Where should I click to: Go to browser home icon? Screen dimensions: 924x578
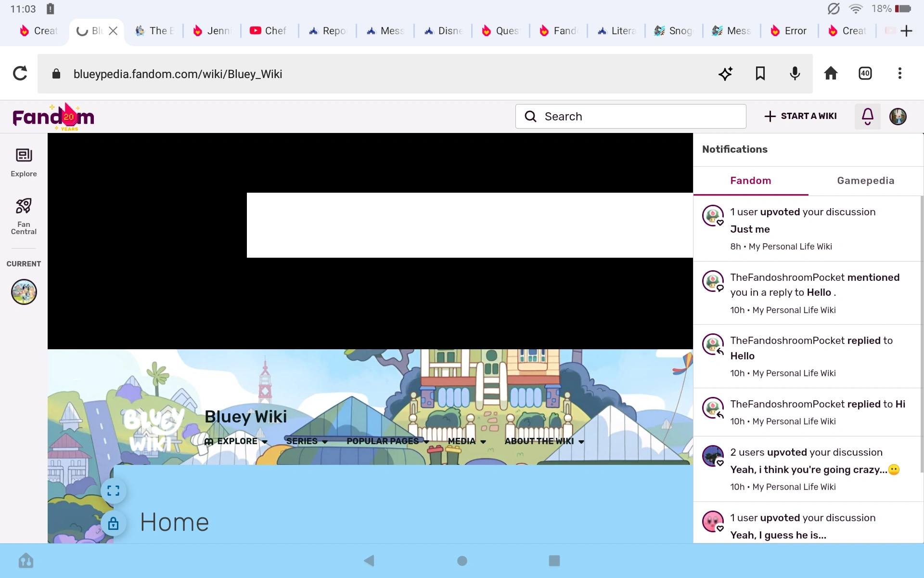(831, 73)
